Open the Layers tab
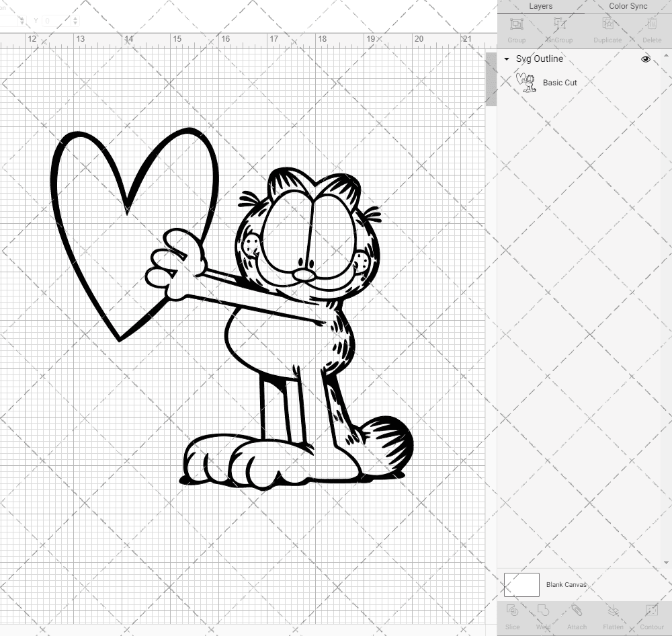 point(540,6)
